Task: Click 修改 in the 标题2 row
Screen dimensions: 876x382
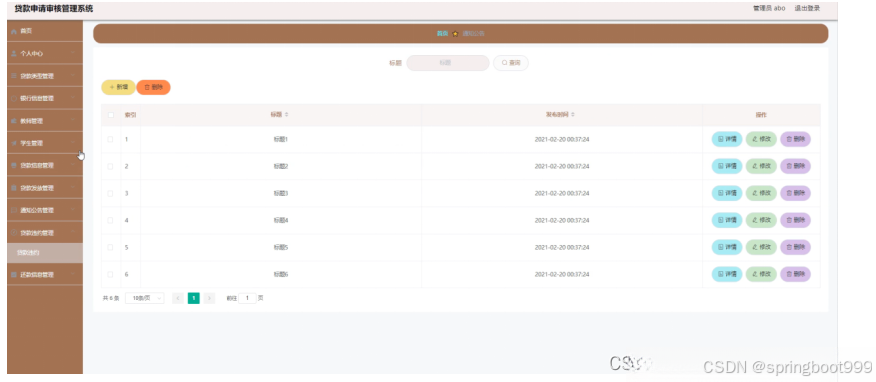Action: [761, 166]
